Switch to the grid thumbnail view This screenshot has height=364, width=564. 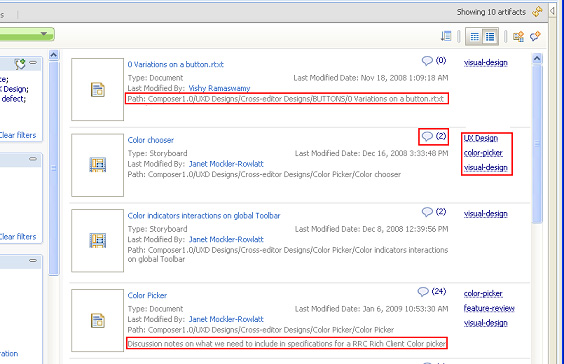(x=474, y=36)
